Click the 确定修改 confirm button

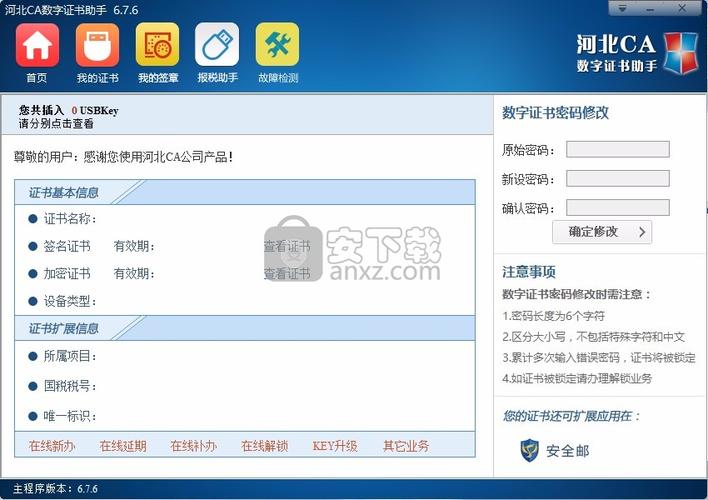pyautogui.click(x=602, y=232)
